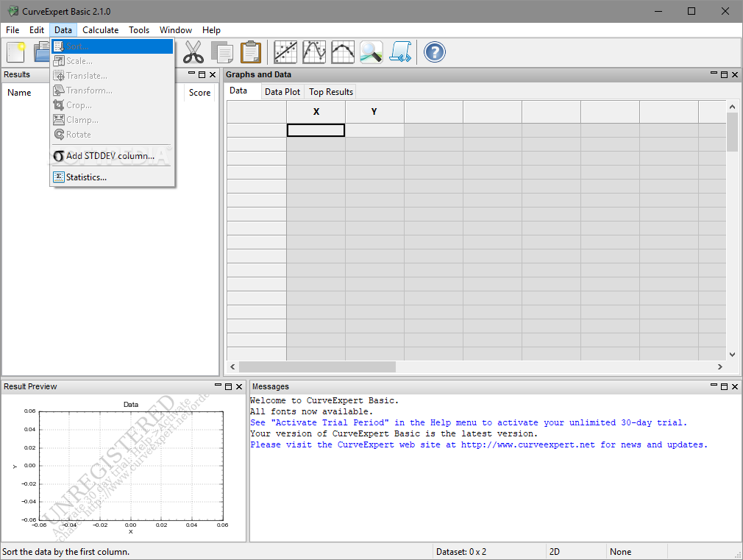The image size is (743, 560).
Task: Open the Calculate menu
Action: [x=101, y=30]
